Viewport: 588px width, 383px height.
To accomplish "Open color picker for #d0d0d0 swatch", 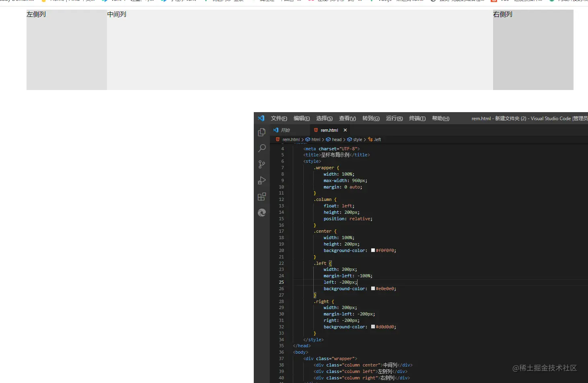I will coord(373,327).
